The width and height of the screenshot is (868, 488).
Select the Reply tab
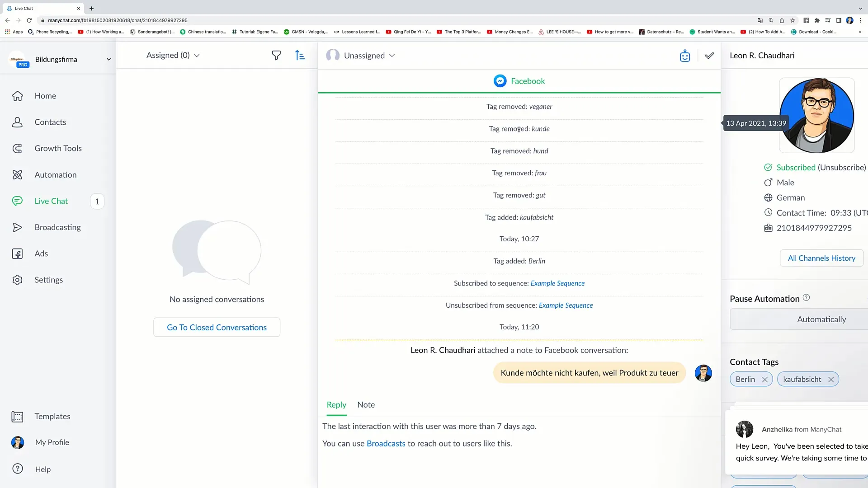click(336, 404)
